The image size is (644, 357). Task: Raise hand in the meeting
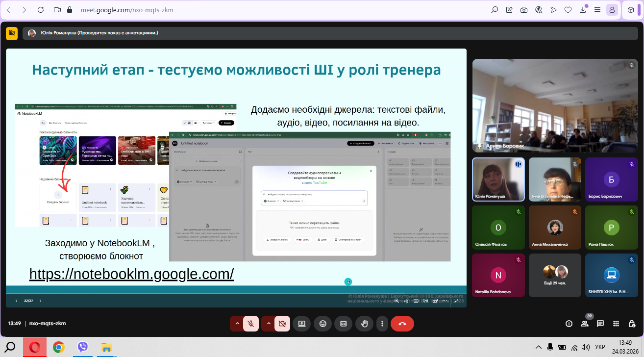[364, 324]
